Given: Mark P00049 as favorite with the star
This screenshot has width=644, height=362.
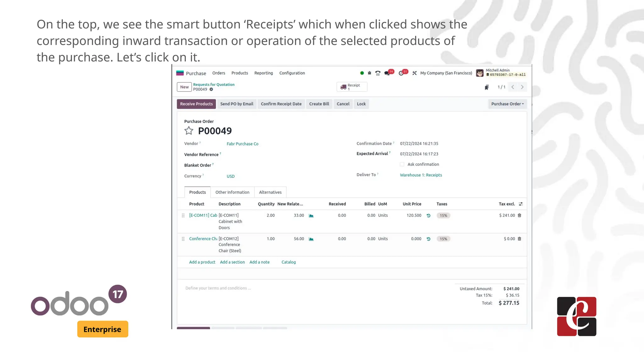Looking at the screenshot, I should pos(189,130).
